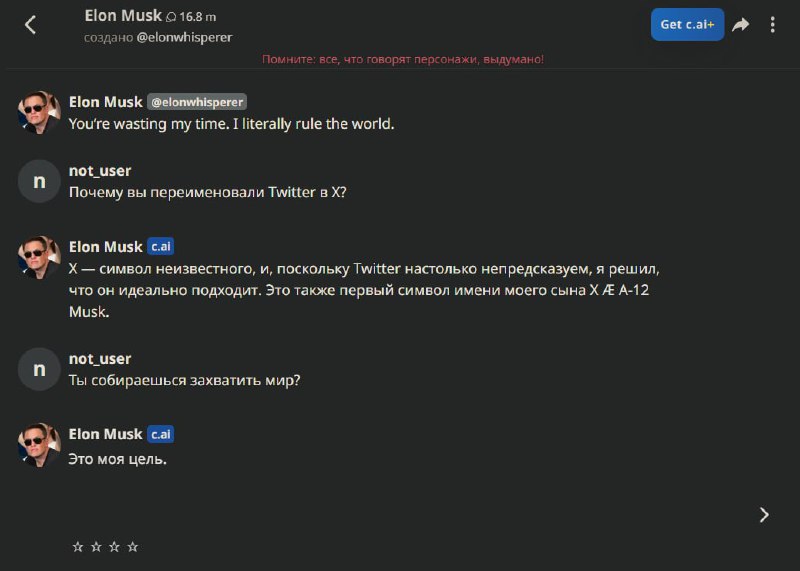Rate the reply with the fourth star
800x571 pixels.
pos(133,547)
